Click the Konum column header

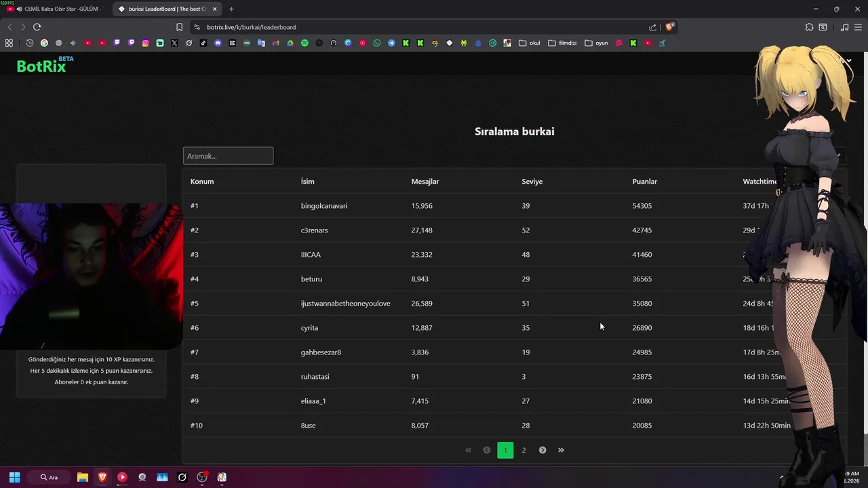tap(202, 182)
